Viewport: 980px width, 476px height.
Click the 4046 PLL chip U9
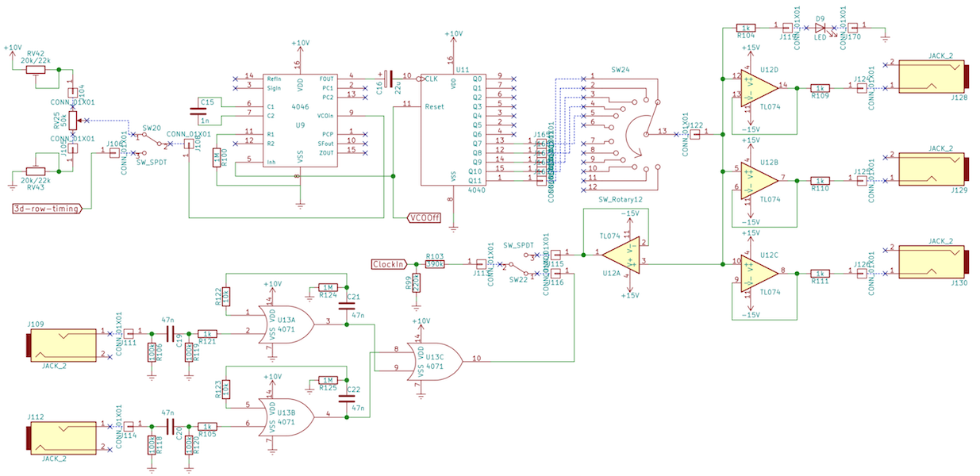(x=300, y=119)
